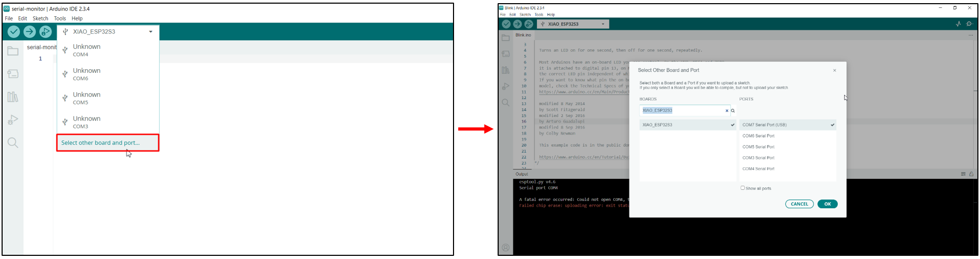
Task: Open Help menu in serial-monitor window
Action: 77,18
